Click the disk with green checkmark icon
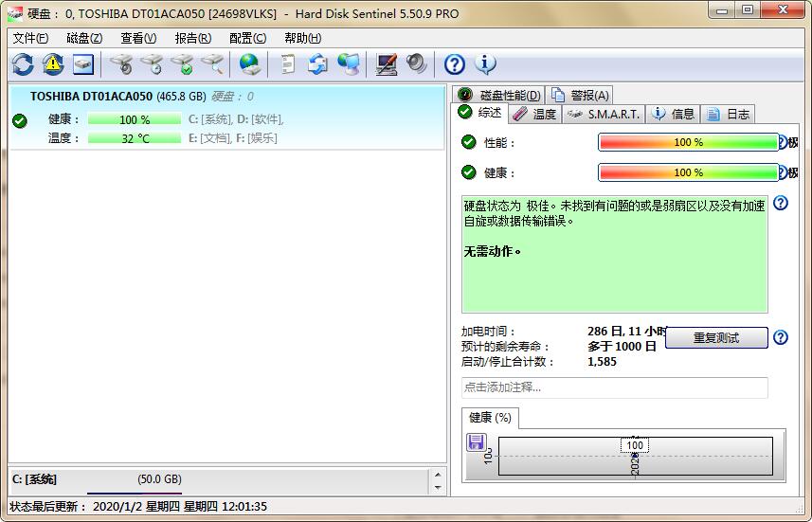Image resolution: width=812 pixels, height=522 pixels. 182,64
